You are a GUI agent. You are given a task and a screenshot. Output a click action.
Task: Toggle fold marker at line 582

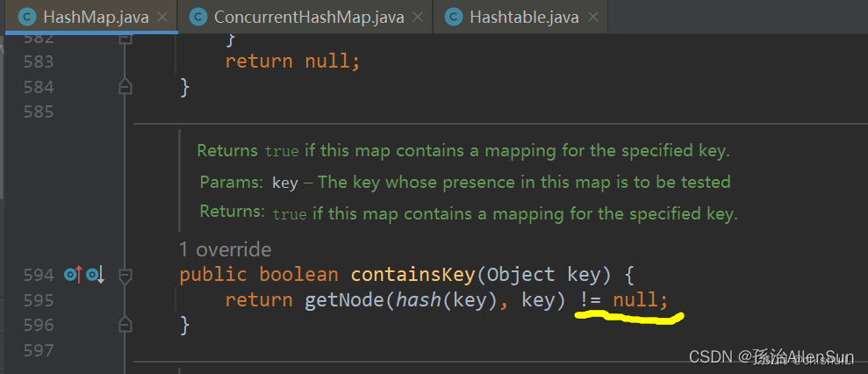(x=126, y=39)
